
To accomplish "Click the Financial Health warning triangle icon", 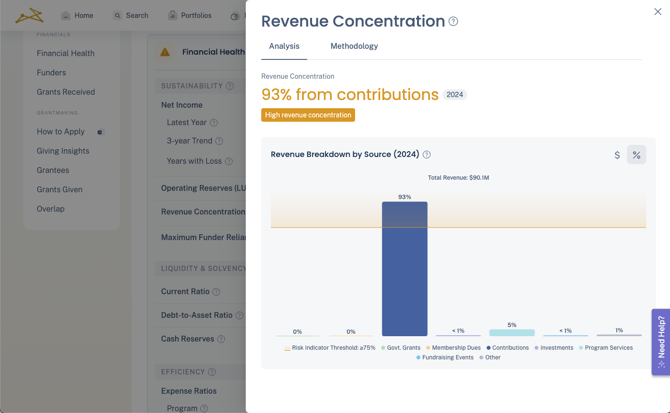I will [x=165, y=52].
